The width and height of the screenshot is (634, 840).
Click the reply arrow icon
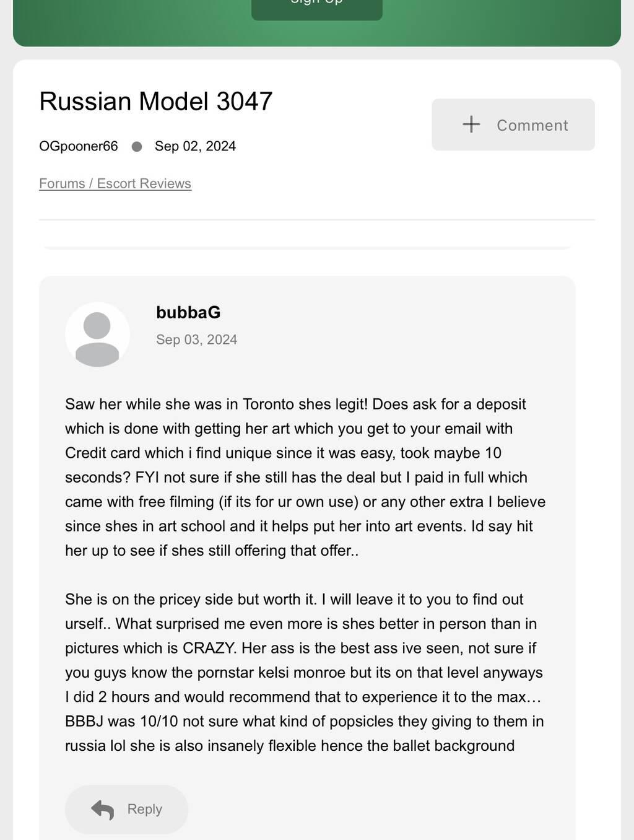[103, 809]
